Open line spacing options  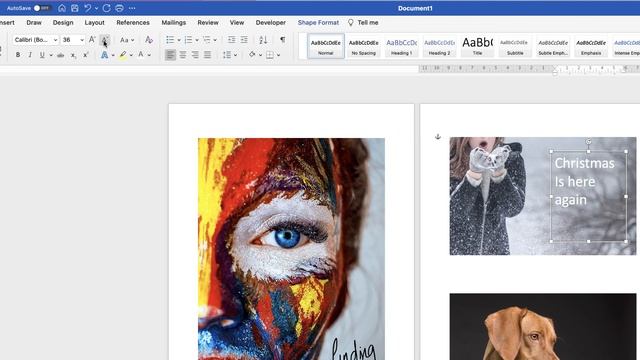[229, 55]
